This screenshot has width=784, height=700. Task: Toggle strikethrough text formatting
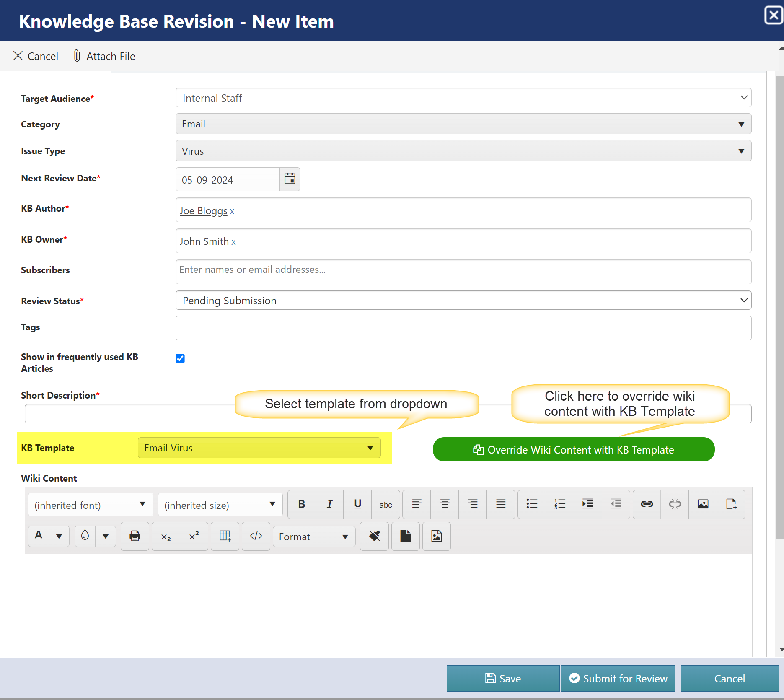386,504
